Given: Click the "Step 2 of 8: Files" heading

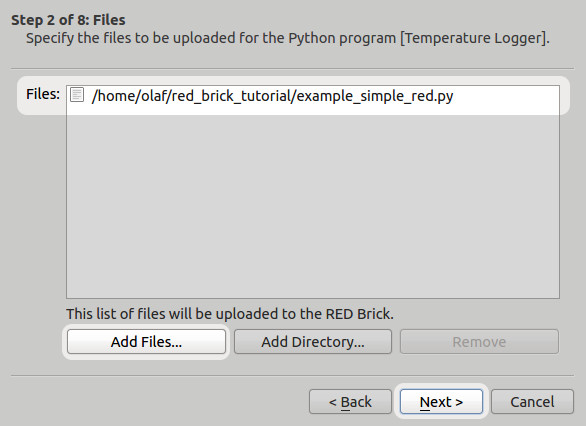Looking at the screenshot, I should click(x=68, y=20).
